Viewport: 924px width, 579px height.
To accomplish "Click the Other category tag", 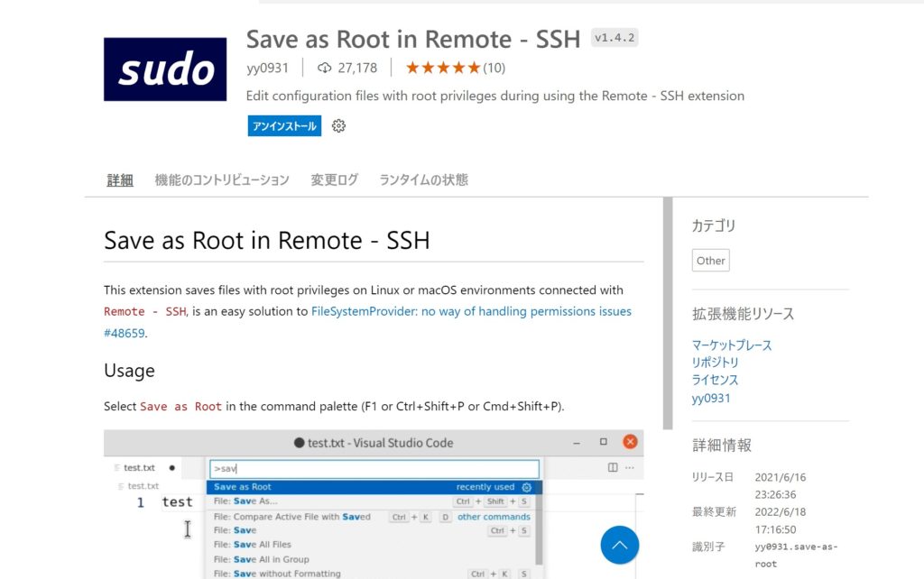I will coord(710,261).
